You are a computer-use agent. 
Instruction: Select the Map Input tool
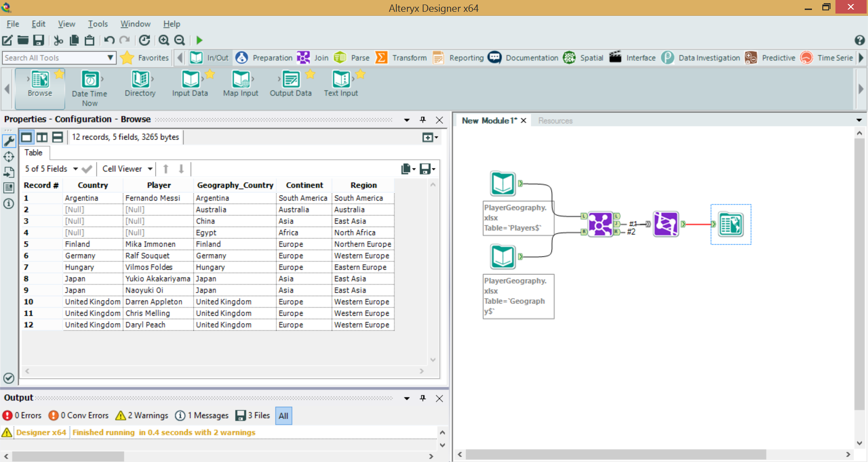pos(241,84)
